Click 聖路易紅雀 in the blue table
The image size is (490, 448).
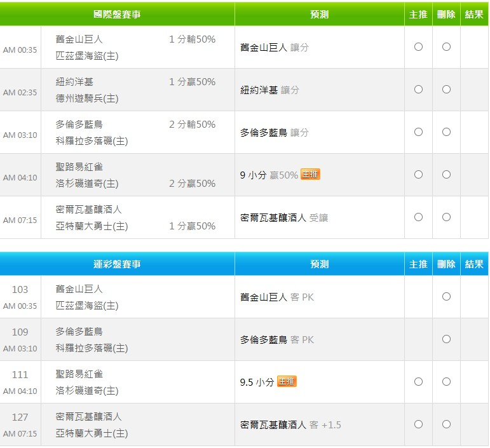click(x=79, y=374)
